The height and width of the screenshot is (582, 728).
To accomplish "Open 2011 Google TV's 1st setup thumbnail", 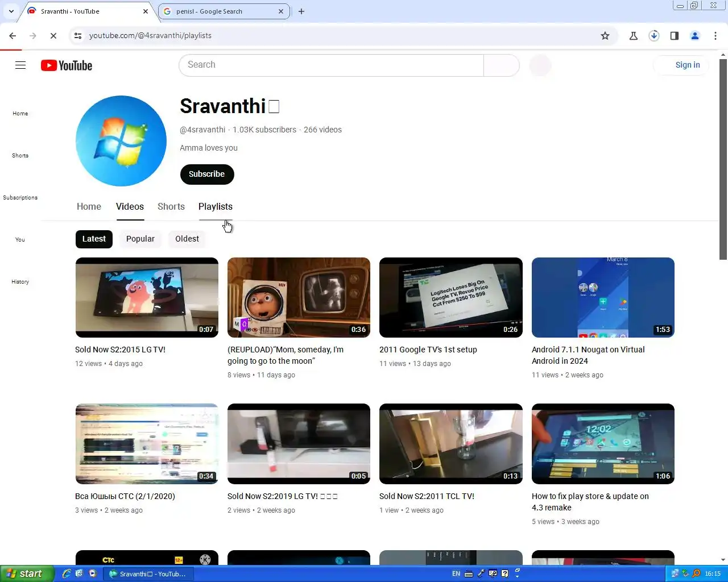I will 451,297.
